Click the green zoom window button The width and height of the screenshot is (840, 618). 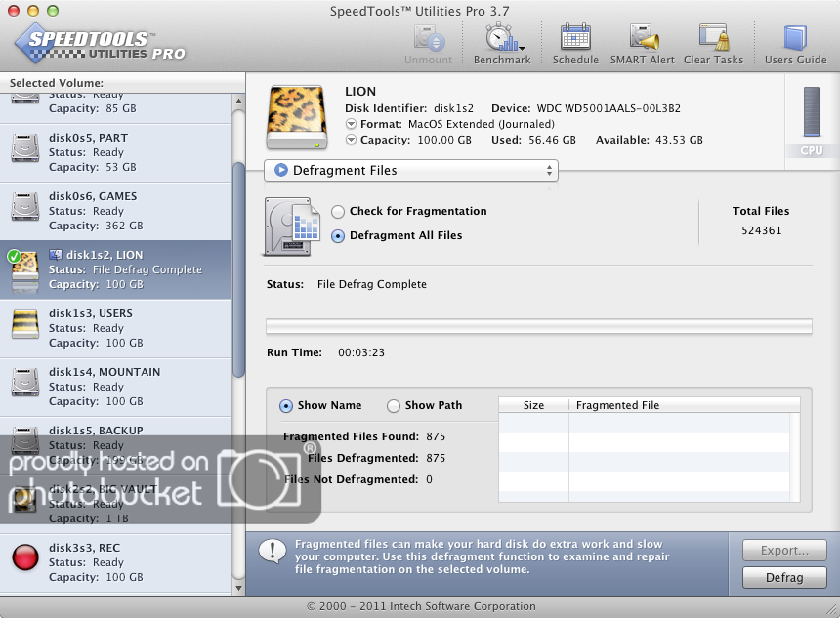click(x=53, y=11)
